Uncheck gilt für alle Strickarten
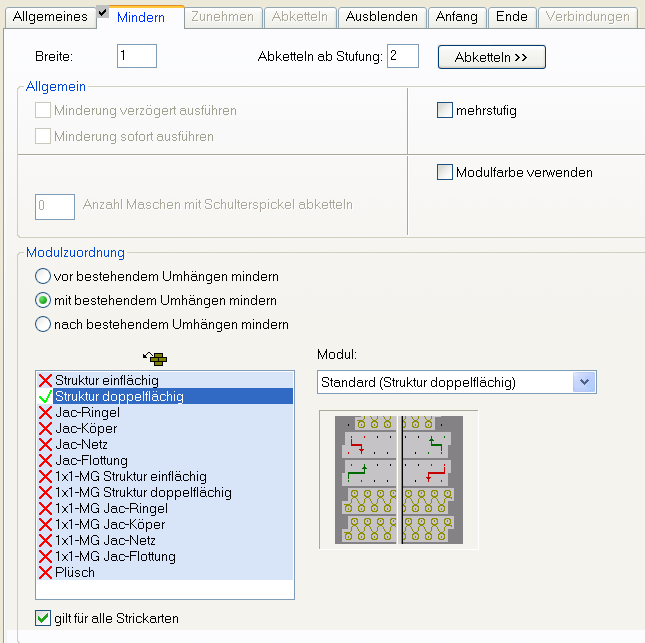Screen dimensions: 645x643 pyautogui.click(x=42, y=618)
